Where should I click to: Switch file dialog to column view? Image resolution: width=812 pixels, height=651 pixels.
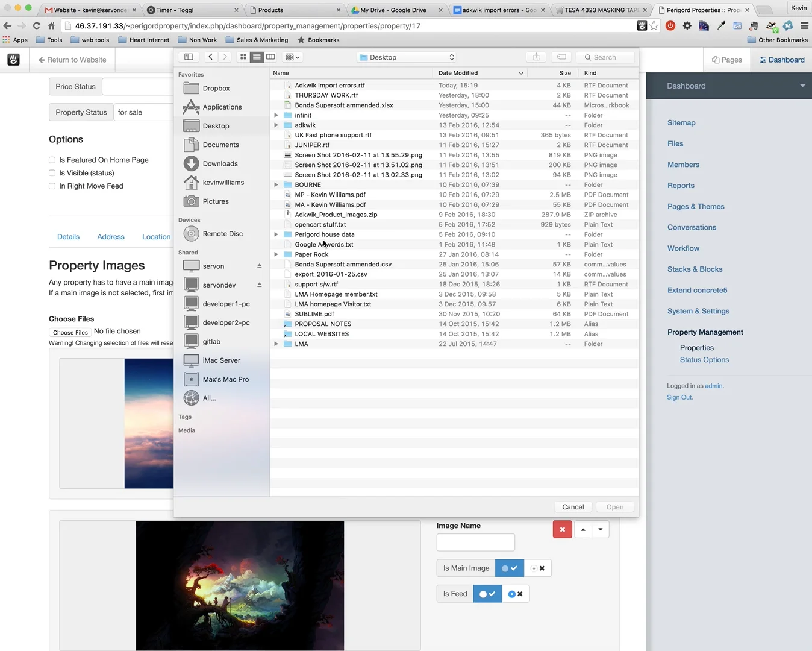[x=270, y=57]
